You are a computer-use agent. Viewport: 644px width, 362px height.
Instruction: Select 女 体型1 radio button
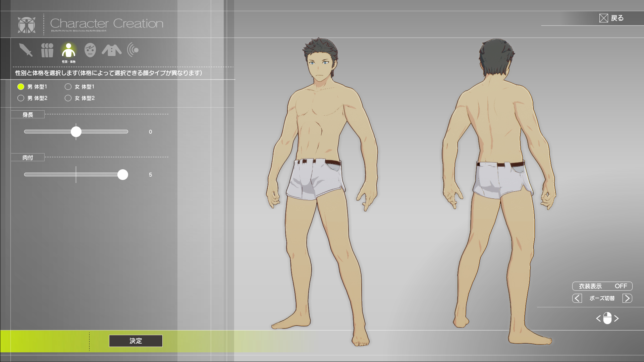[x=68, y=87]
